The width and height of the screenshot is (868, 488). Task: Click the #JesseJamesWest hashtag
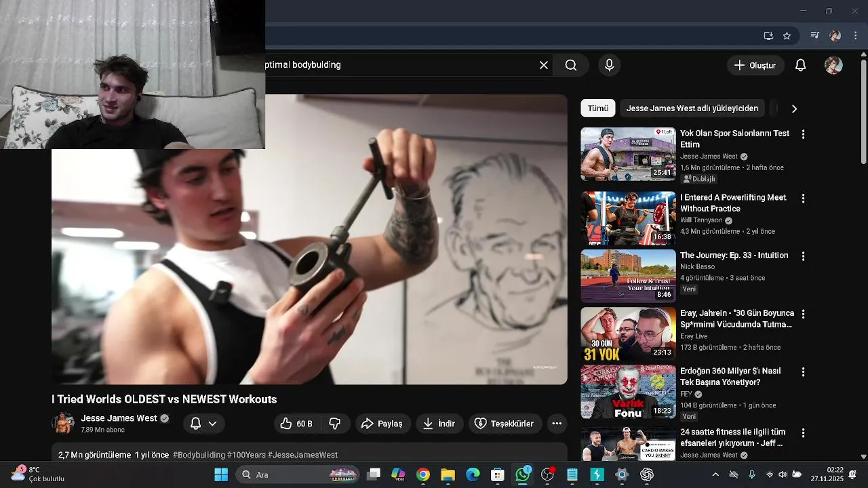pos(302,455)
